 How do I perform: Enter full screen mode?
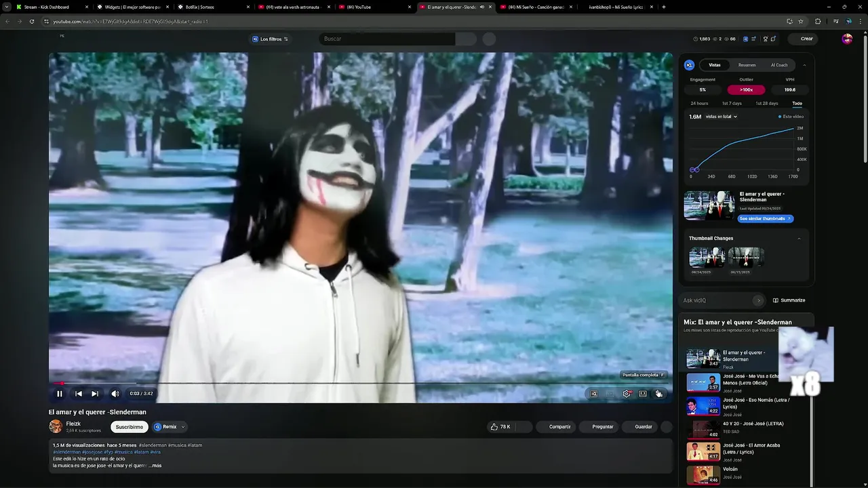click(659, 394)
